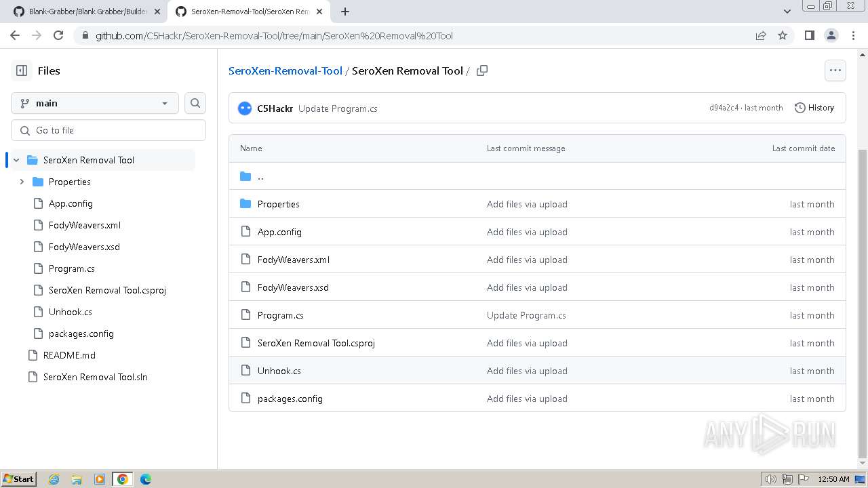
Task: Share this page icon in address bar
Action: click(761, 35)
